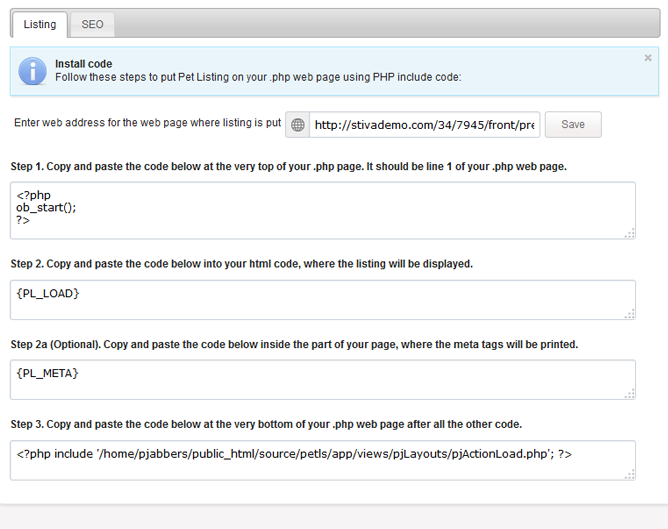Click the Step 1 instruction text

point(288,167)
